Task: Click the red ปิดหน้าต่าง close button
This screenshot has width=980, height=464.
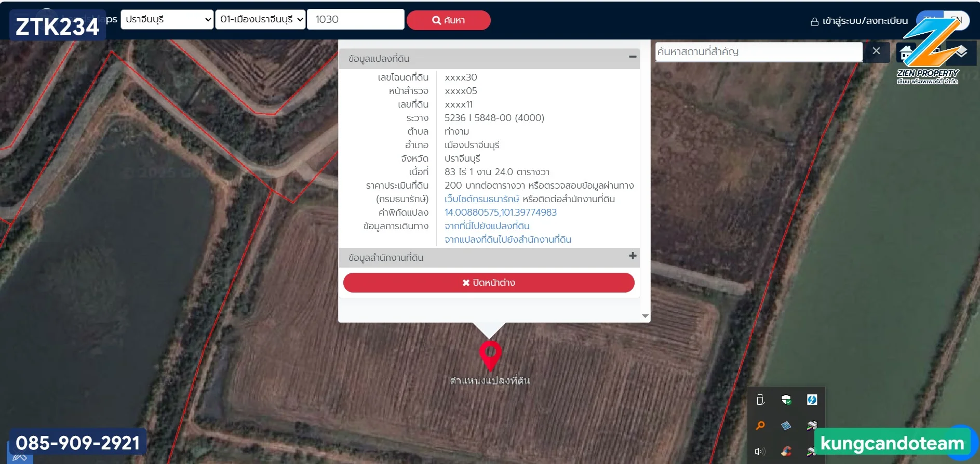Action: (489, 283)
